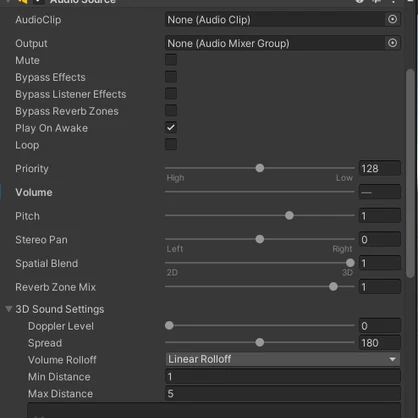Click the Volume property label
Image resolution: width=418 pixels, height=418 pixels.
coord(34,192)
